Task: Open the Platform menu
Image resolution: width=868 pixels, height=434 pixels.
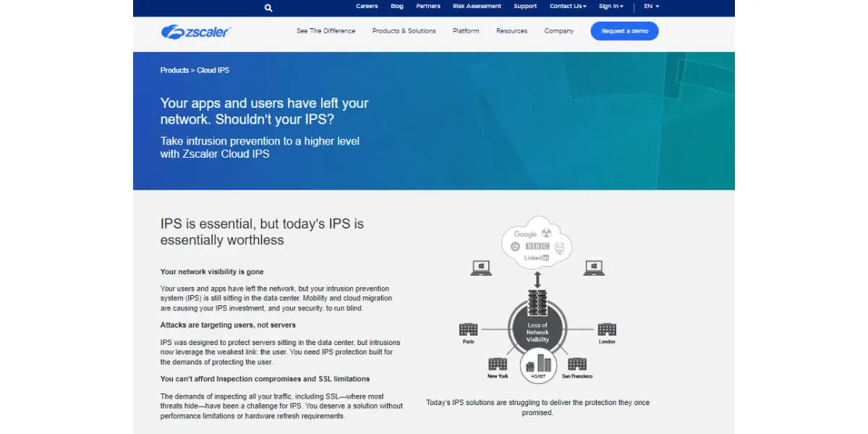Action: tap(466, 31)
